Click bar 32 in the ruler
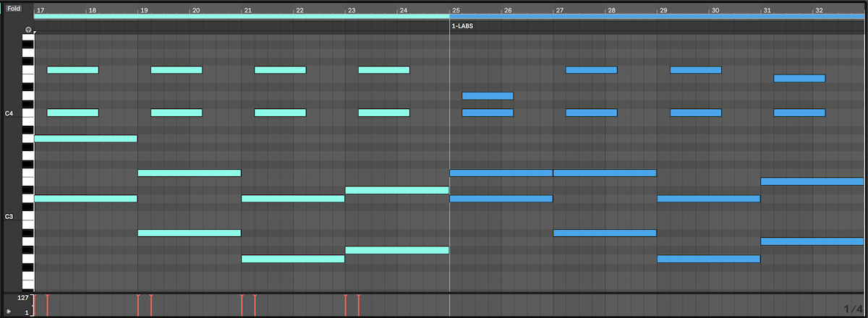 click(x=819, y=11)
